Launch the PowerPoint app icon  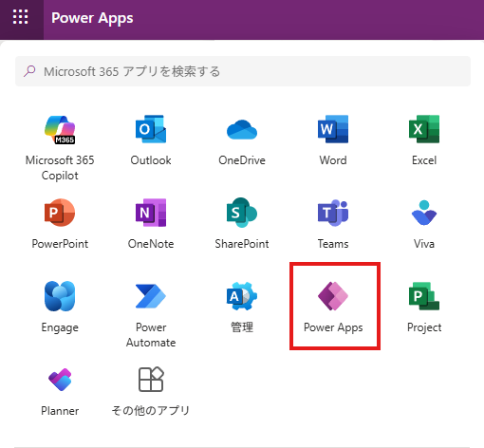point(60,213)
